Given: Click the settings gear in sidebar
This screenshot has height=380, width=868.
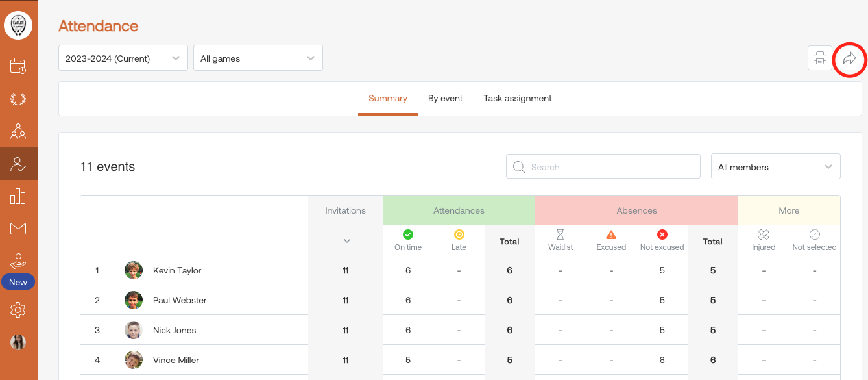Looking at the screenshot, I should [x=18, y=310].
